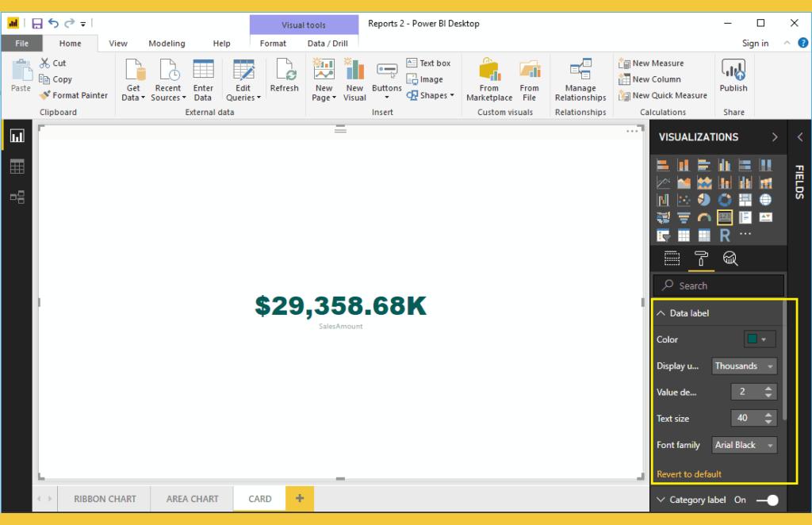The image size is (812, 525).
Task: Open the blue Help question mark icon
Action: point(802,43)
